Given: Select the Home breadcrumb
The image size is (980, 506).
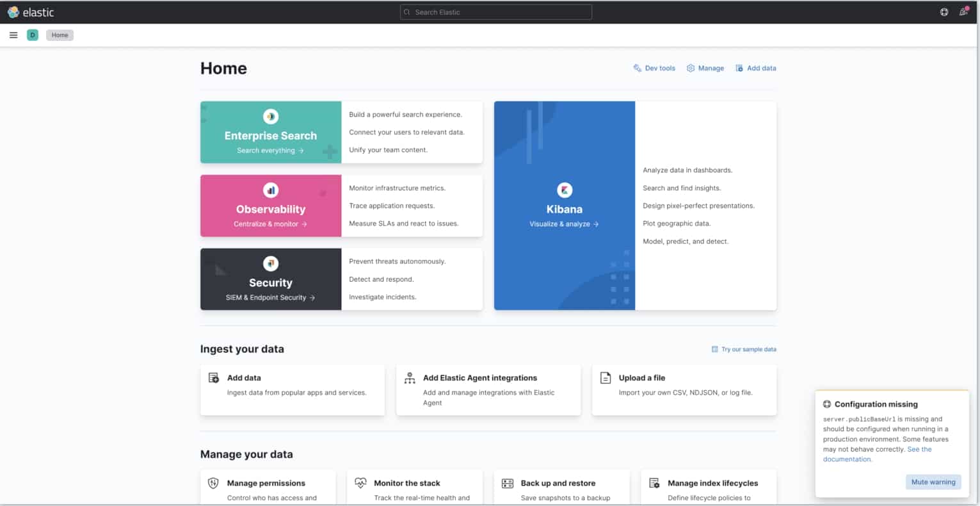Looking at the screenshot, I should pyautogui.click(x=60, y=35).
